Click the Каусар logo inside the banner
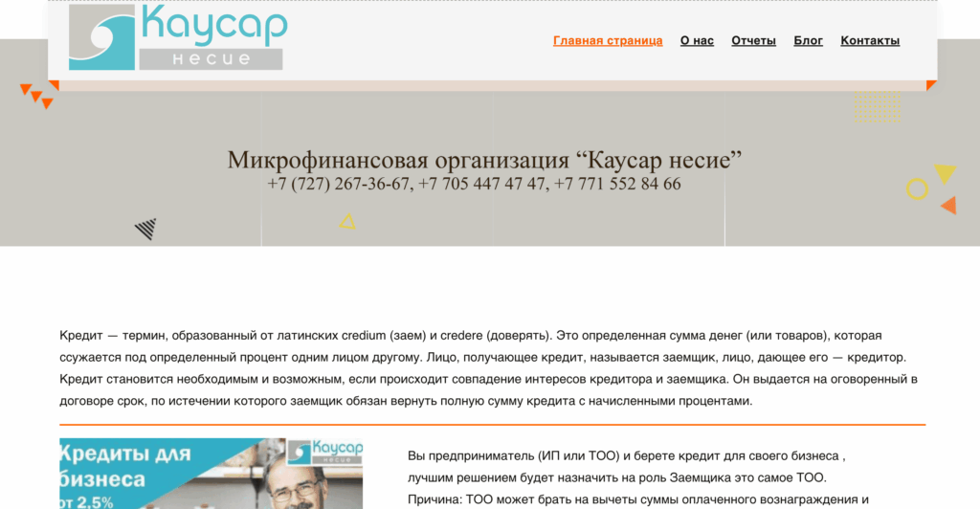Image resolution: width=980 pixels, height=509 pixels. click(x=324, y=454)
